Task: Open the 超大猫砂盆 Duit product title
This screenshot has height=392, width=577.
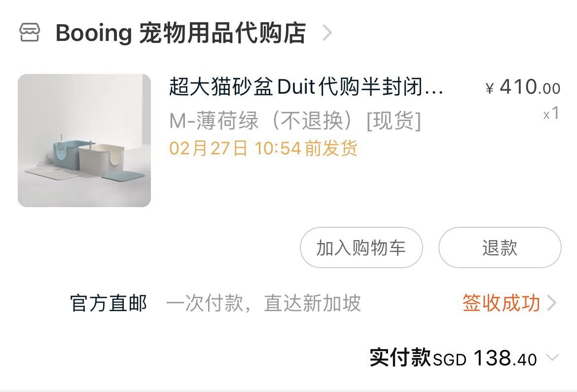Action: pos(306,87)
